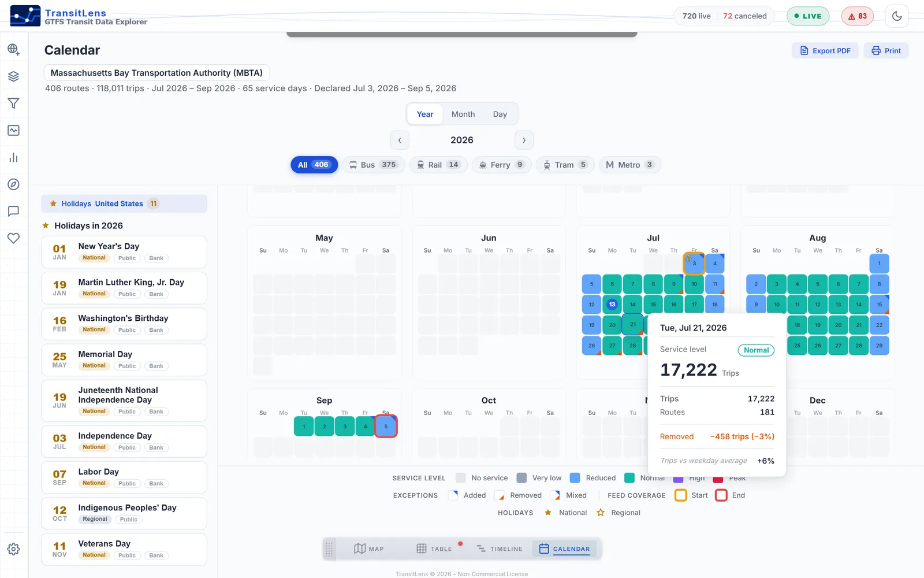Filter routes by Tram 5

[565, 165]
